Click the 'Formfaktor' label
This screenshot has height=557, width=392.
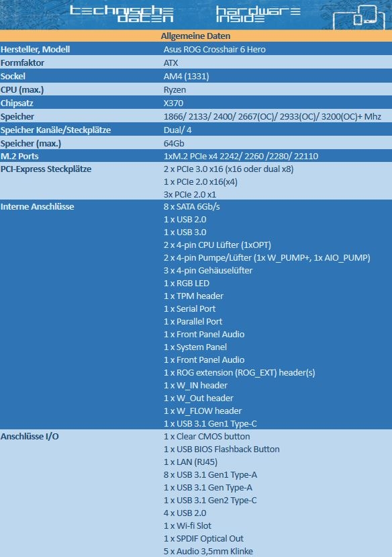[22, 63]
